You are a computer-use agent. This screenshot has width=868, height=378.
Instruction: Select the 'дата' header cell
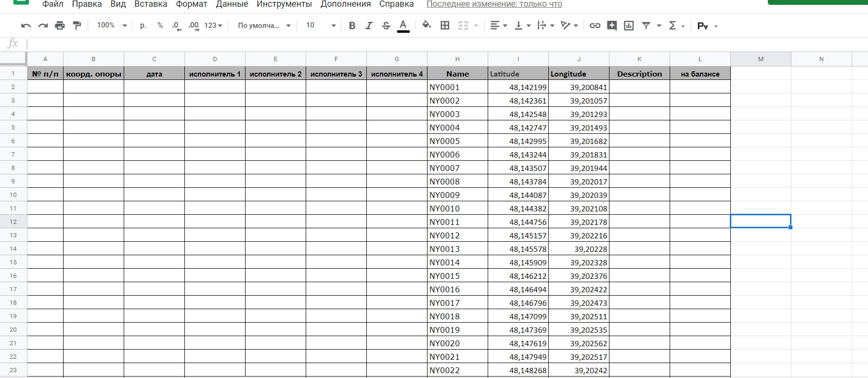click(x=154, y=74)
